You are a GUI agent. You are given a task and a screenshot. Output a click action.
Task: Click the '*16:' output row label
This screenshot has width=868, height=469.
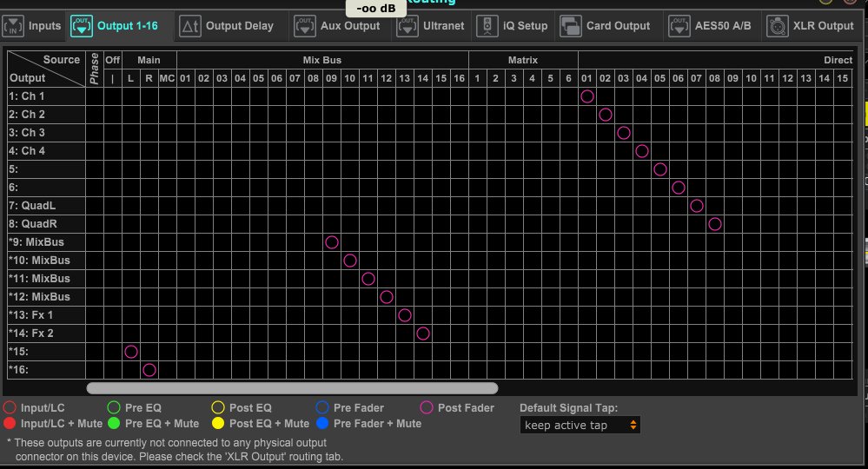click(47, 370)
